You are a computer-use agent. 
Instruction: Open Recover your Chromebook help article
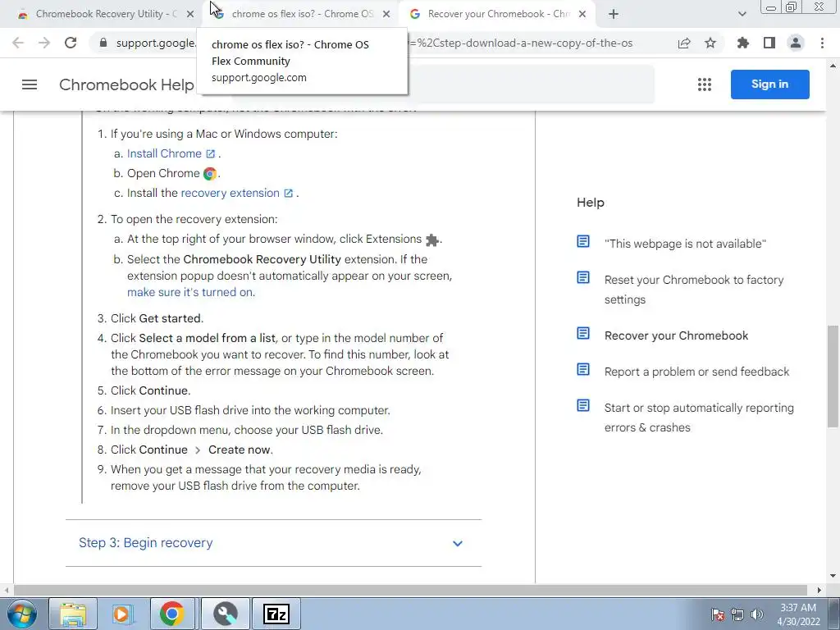[676, 336]
